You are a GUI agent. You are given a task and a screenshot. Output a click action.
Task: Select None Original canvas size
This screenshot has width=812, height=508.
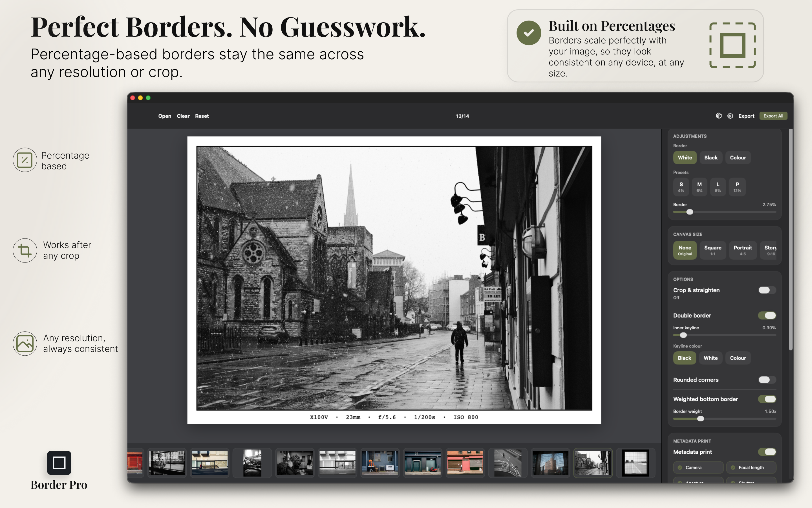pyautogui.click(x=685, y=250)
